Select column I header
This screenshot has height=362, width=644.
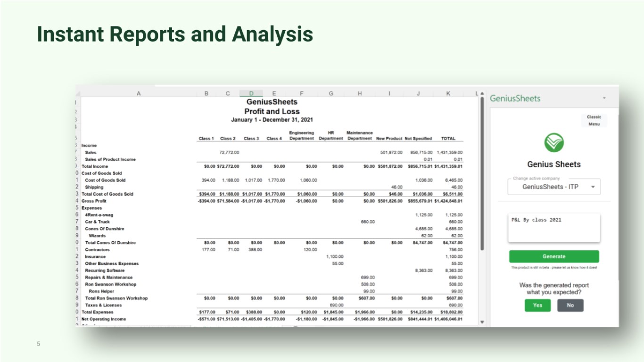pos(389,94)
